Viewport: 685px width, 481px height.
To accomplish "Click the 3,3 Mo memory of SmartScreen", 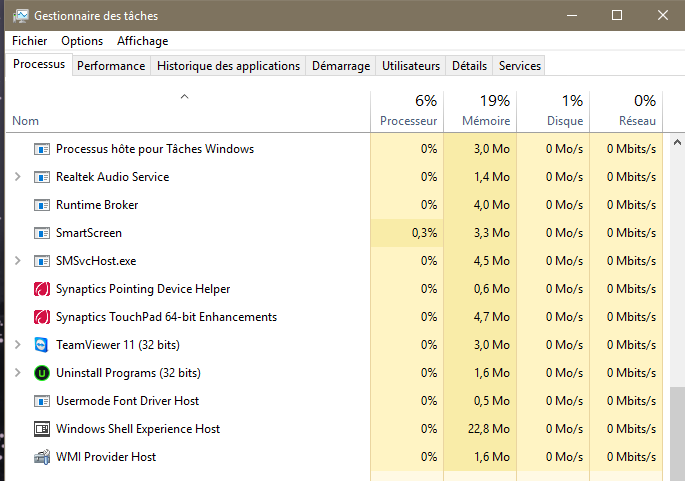I will (x=491, y=233).
